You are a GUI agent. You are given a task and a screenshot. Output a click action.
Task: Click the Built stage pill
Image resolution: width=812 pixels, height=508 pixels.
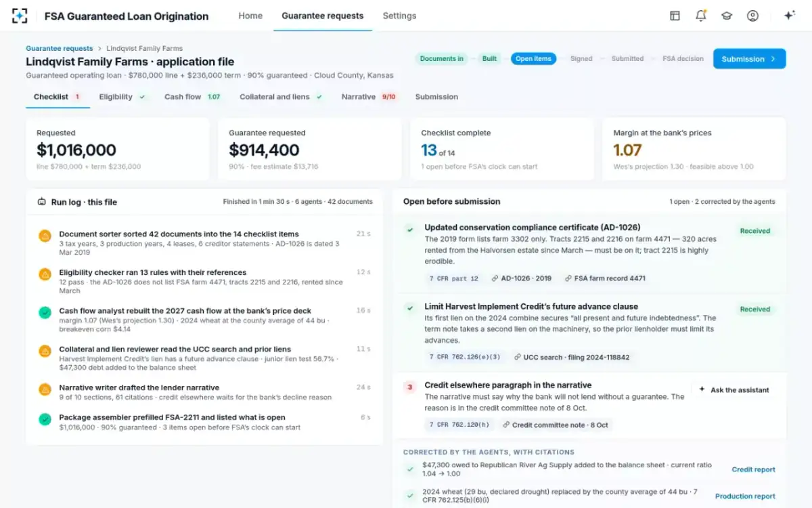[x=489, y=59]
